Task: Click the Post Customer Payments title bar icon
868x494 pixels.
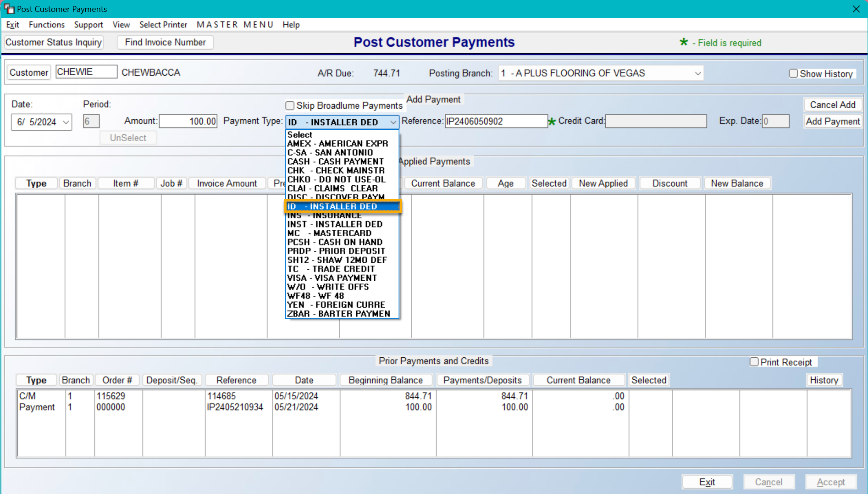Action: [x=9, y=9]
